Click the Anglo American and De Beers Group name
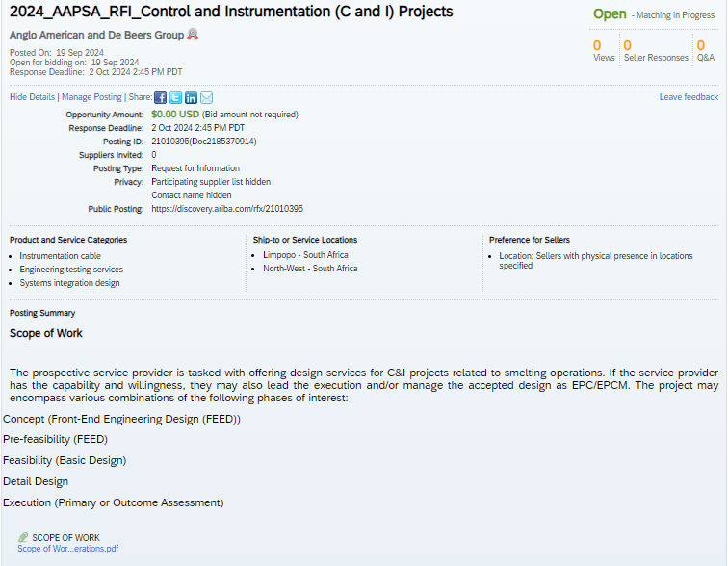The image size is (728, 566). coord(96,35)
